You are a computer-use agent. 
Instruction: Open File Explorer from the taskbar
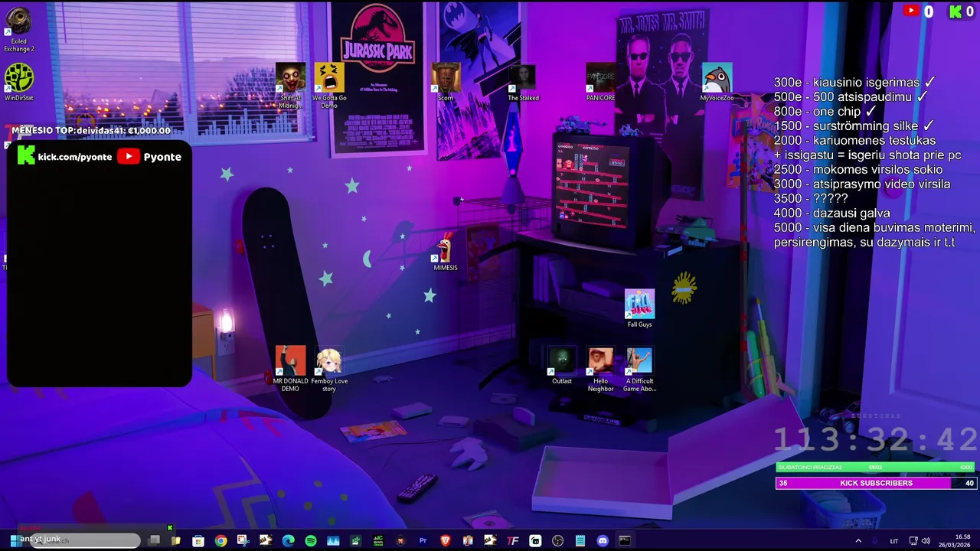coord(175,541)
